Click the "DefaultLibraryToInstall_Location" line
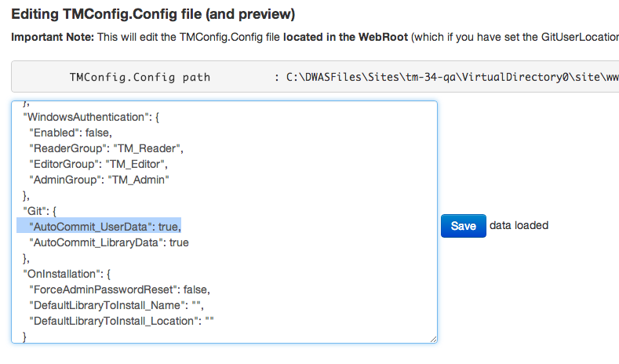Image resolution: width=619 pixels, height=364 pixels. 122,321
